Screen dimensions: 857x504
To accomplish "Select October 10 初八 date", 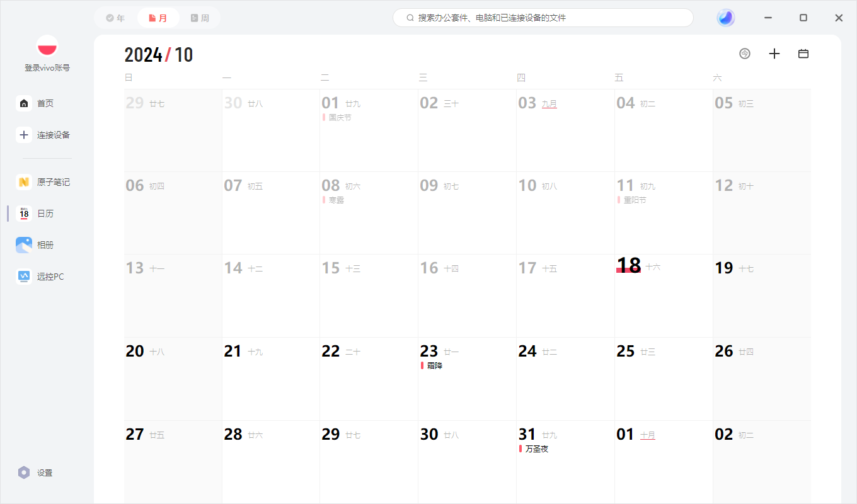I will [x=565, y=213].
